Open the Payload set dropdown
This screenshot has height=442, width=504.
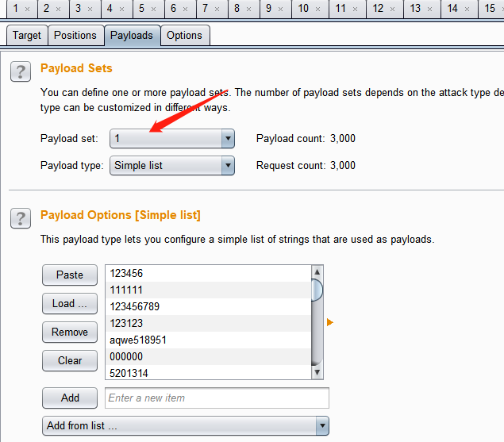click(x=172, y=139)
